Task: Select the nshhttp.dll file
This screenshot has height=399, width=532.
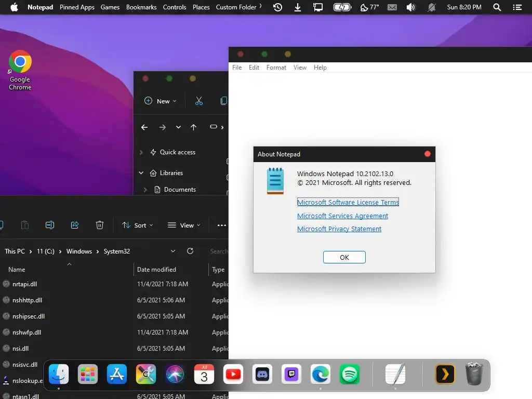Action: (27, 300)
